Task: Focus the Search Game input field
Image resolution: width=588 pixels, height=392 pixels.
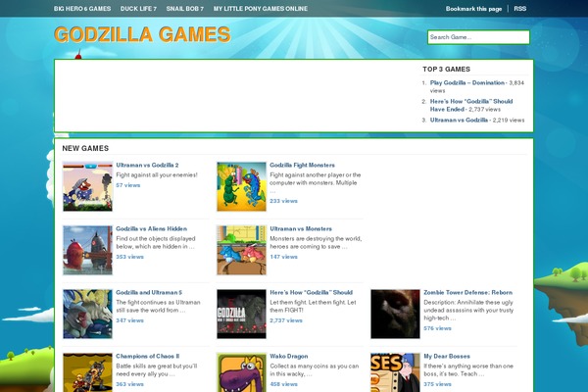Action: (478, 37)
